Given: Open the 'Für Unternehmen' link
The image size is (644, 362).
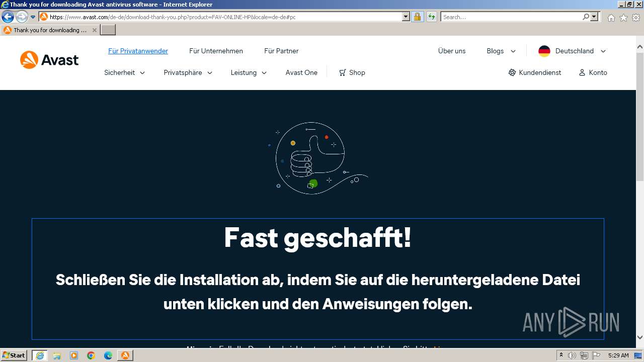Looking at the screenshot, I should [x=216, y=51].
